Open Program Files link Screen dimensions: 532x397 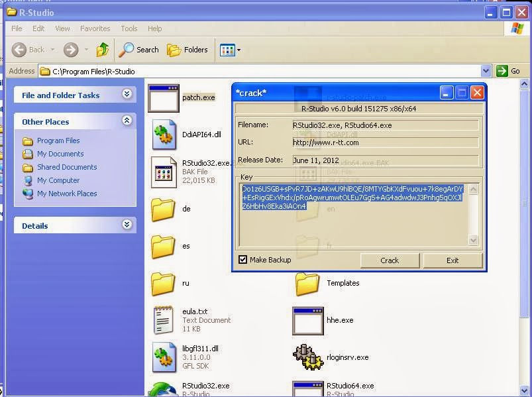(x=58, y=141)
